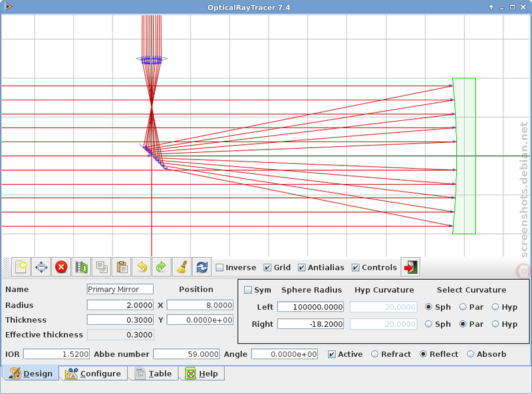Click the IOR input field
This screenshot has height=394, width=532.
[x=57, y=354]
